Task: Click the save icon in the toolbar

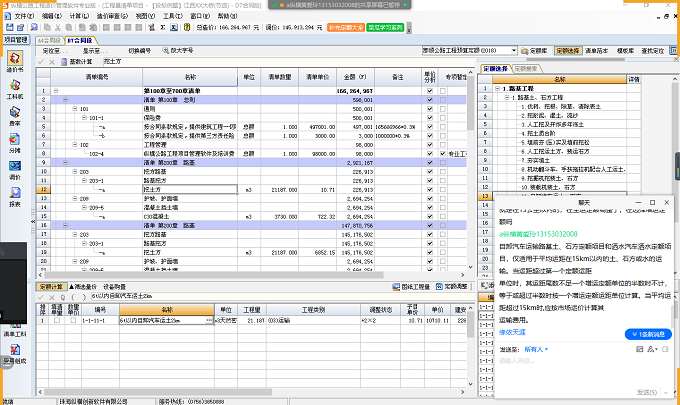Action: (9, 27)
